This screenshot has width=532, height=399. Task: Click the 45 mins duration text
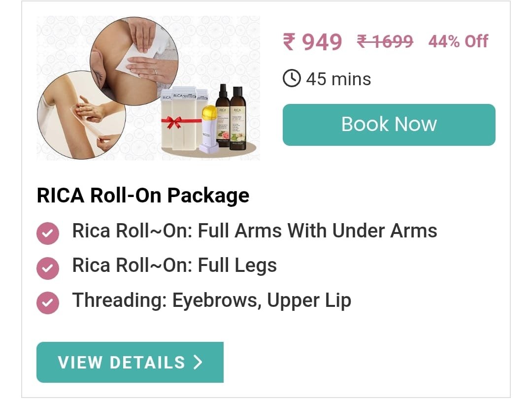click(x=338, y=79)
